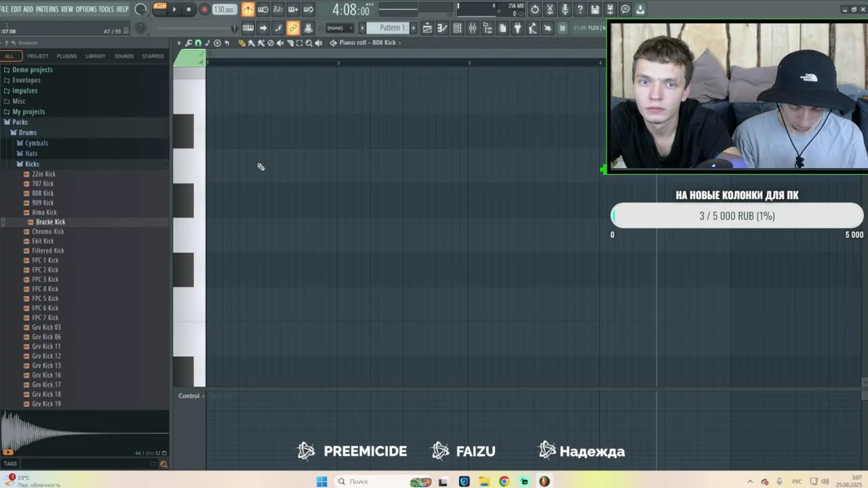Click the tempo tapper icon

point(532,28)
